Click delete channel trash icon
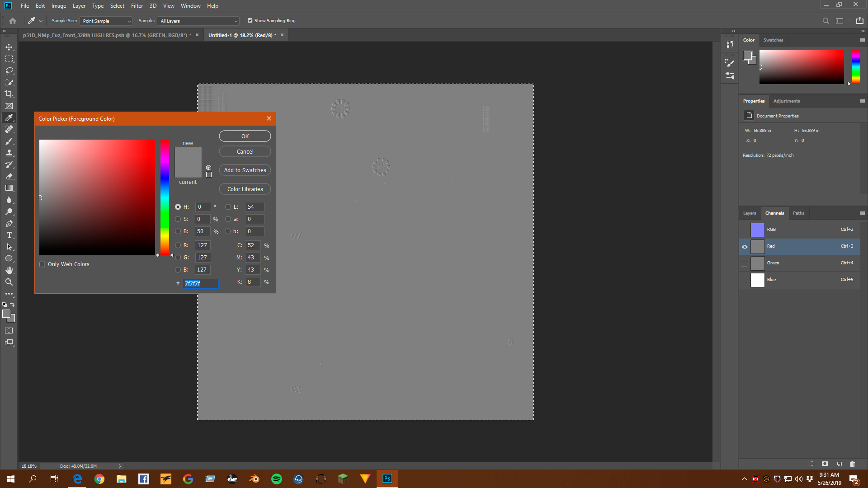 tap(852, 464)
